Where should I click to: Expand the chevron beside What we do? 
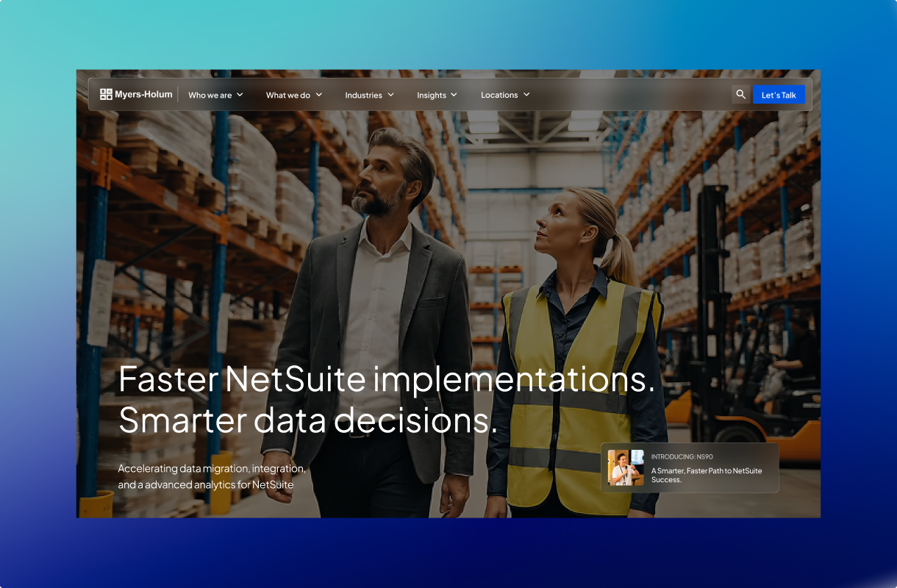319,95
